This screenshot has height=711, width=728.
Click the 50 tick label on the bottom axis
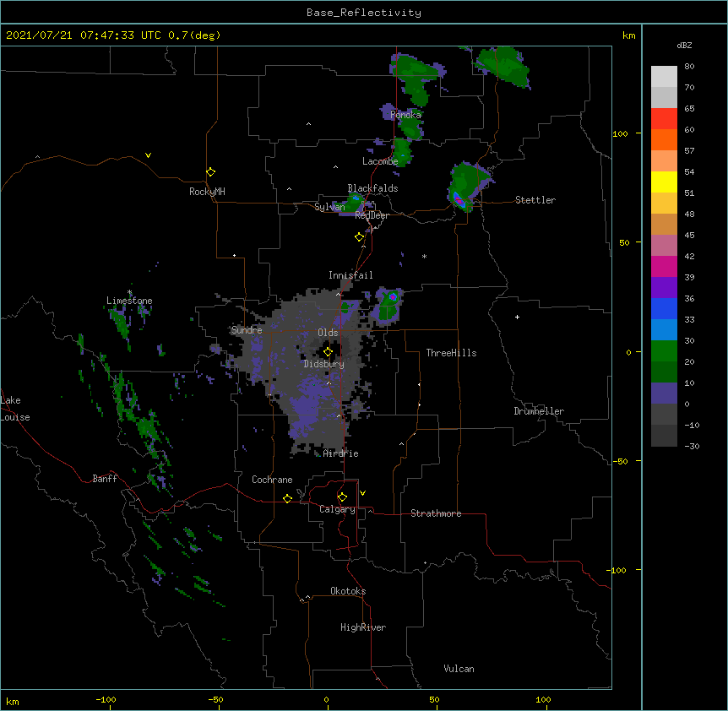coord(434,699)
